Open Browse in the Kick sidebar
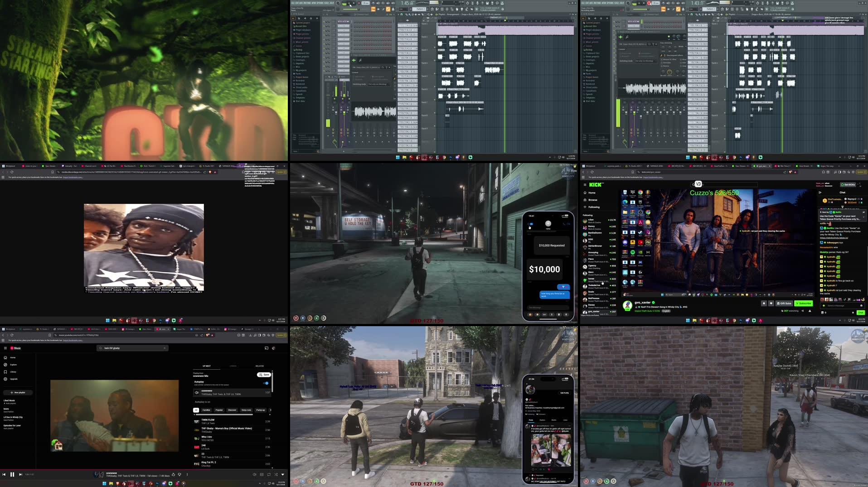The height and width of the screenshot is (487, 868). pyautogui.click(x=591, y=200)
